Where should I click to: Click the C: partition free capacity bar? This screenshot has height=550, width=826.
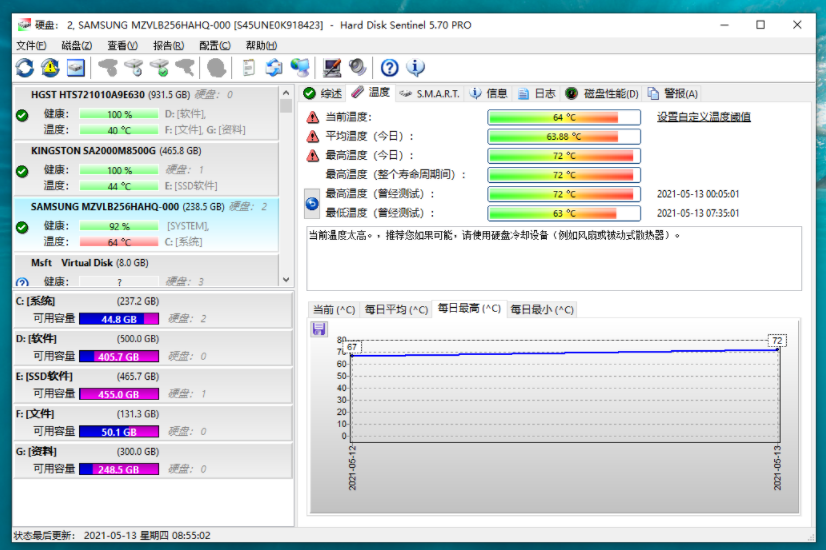pyautogui.click(x=118, y=319)
